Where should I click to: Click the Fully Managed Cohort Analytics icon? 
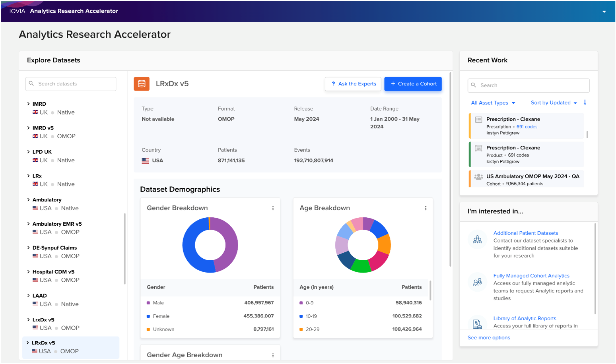[478, 282]
